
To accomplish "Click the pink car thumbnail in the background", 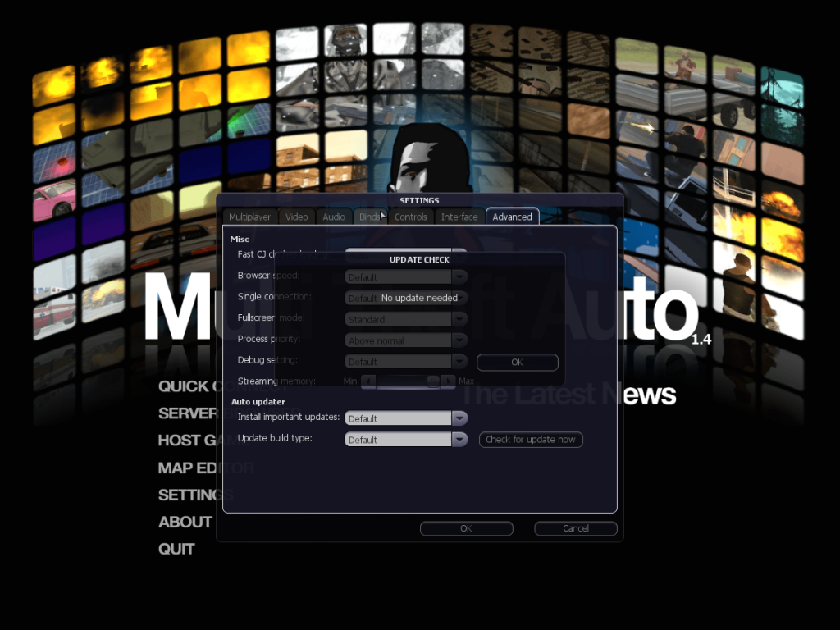I will coord(54,201).
